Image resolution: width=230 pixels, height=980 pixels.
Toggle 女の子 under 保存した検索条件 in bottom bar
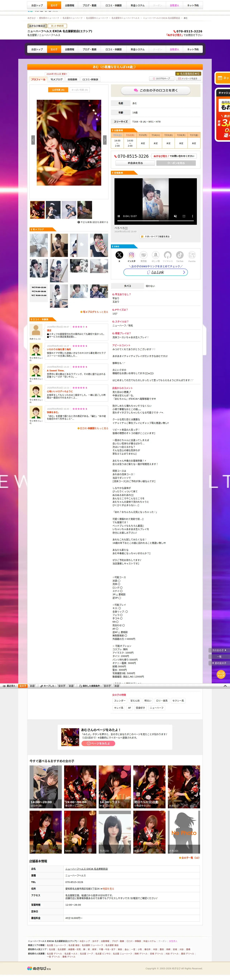[107, 686]
